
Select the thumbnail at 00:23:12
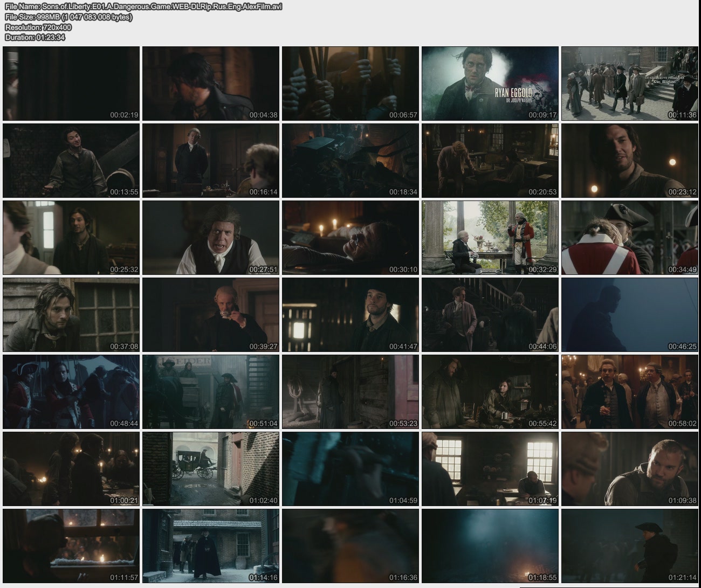click(629, 161)
